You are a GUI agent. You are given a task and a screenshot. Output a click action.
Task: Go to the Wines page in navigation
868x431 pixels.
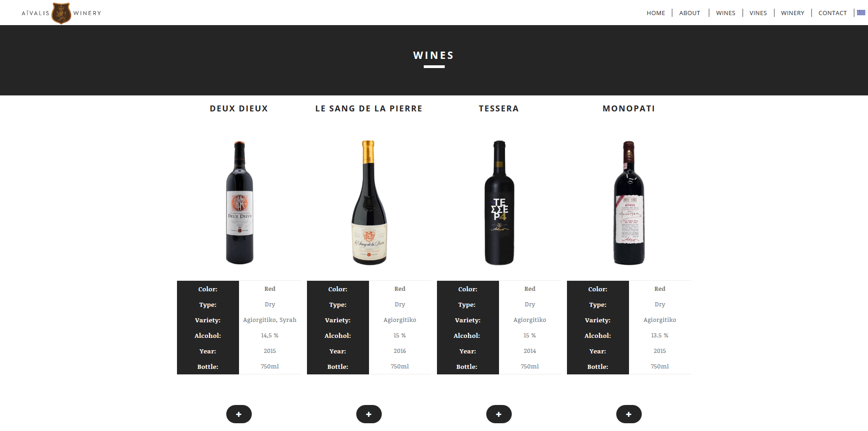(x=726, y=13)
